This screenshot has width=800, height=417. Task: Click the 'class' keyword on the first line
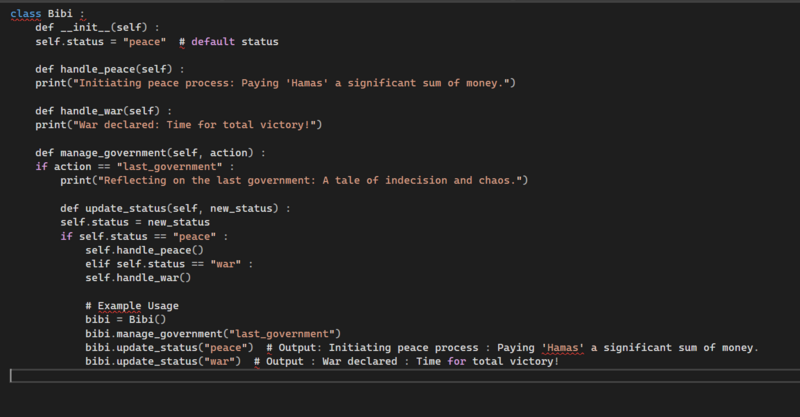point(26,14)
